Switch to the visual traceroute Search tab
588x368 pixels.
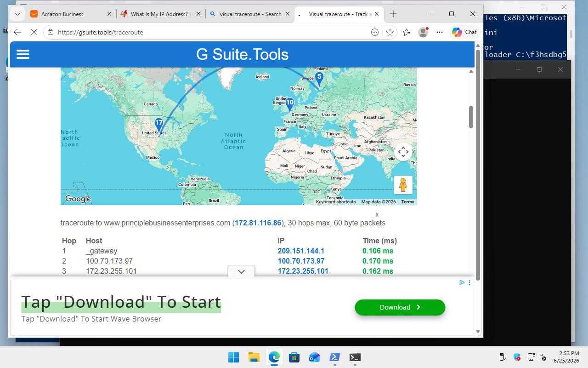pos(249,14)
